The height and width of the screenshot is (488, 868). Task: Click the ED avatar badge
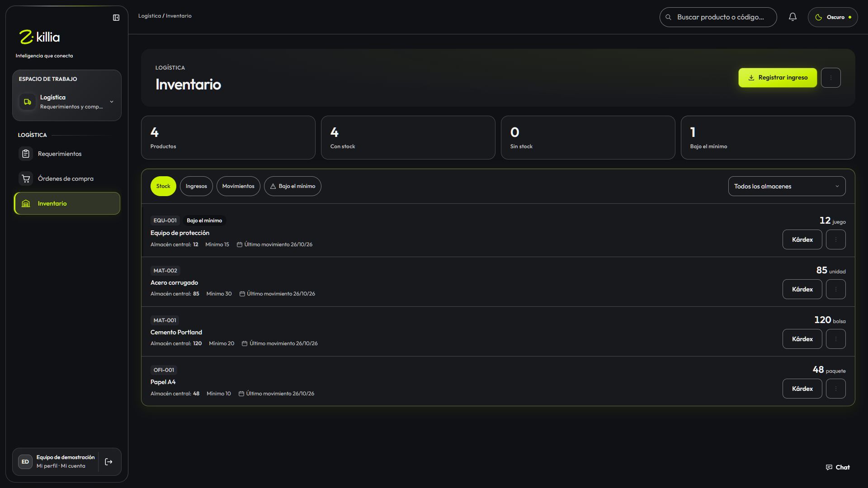pyautogui.click(x=25, y=462)
